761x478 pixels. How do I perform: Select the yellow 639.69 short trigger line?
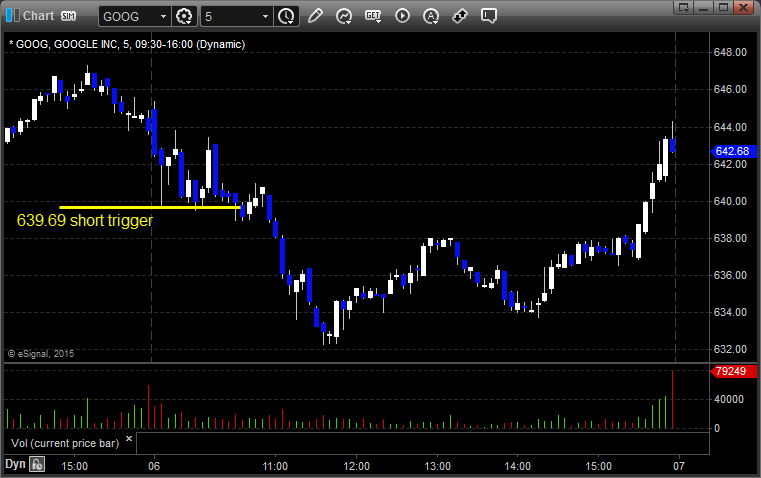(x=150, y=207)
